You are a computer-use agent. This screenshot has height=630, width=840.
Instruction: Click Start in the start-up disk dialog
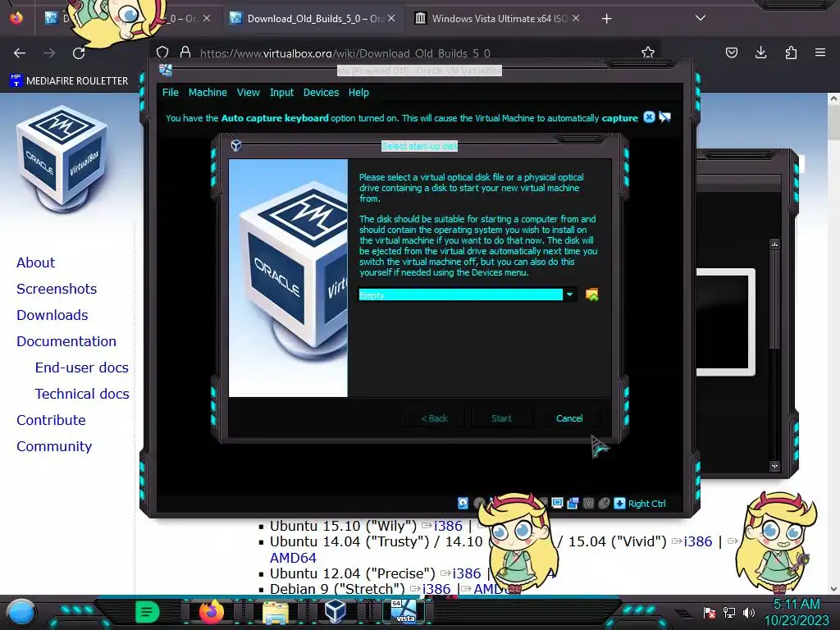tap(501, 418)
